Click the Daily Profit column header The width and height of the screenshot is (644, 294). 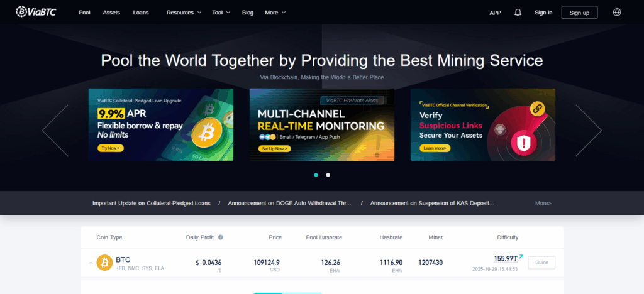[x=201, y=237]
